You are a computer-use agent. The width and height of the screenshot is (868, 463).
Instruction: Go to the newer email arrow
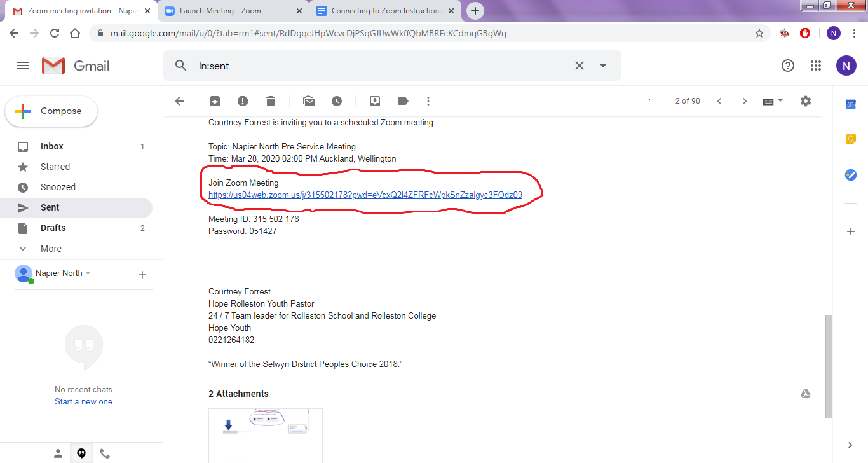click(x=719, y=101)
